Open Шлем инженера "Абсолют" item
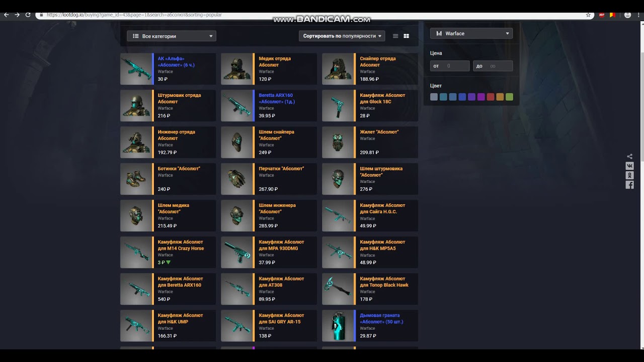Viewport: 644px width, 362px height. click(269, 216)
